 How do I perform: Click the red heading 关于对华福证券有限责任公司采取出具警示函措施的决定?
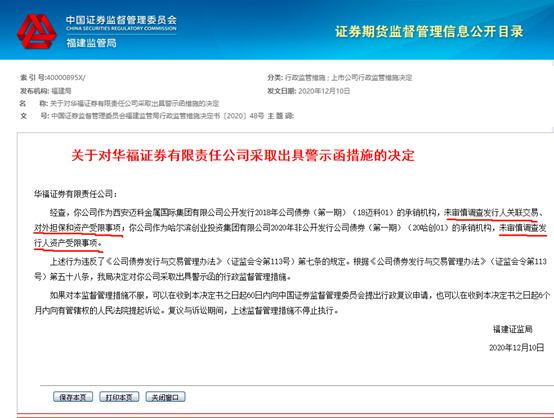coord(243,155)
